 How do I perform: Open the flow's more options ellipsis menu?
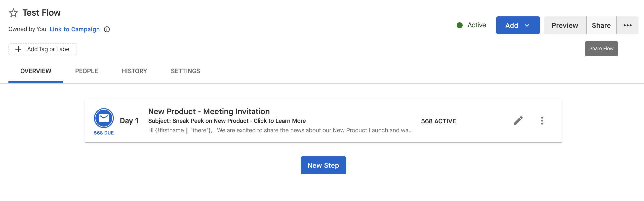[x=627, y=25]
